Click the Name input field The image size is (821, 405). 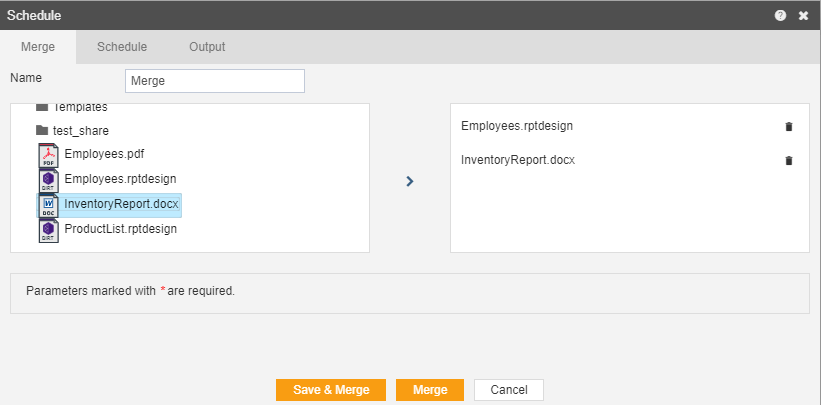pyautogui.click(x=215, y=81)
